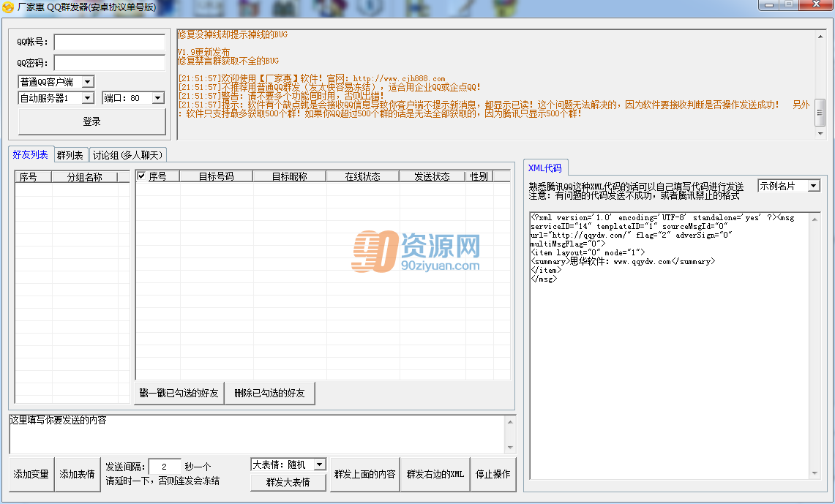This screenshot has height=504, width=835.
Task: Click the 发送状态 column header
Action: click(x=432, y=176)
